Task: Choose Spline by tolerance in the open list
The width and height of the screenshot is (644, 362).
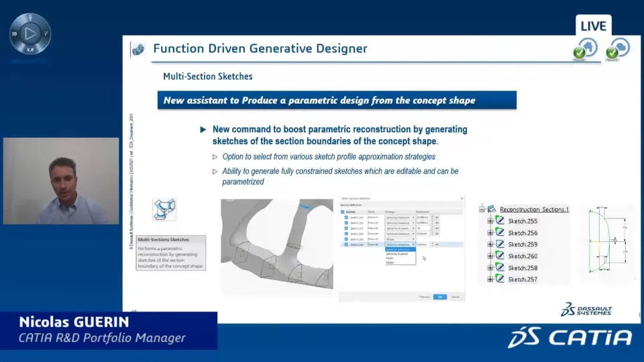Action: (x=400, y=249)
